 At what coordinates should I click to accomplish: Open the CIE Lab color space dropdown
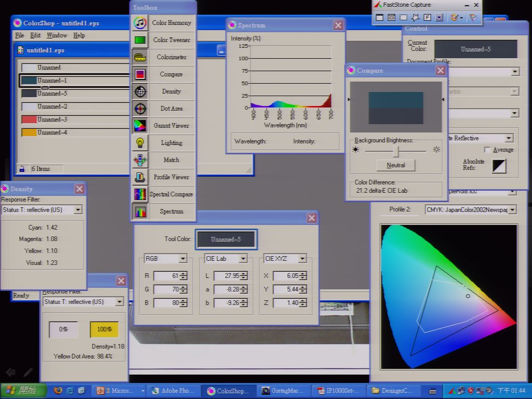[x=225, y=259]
